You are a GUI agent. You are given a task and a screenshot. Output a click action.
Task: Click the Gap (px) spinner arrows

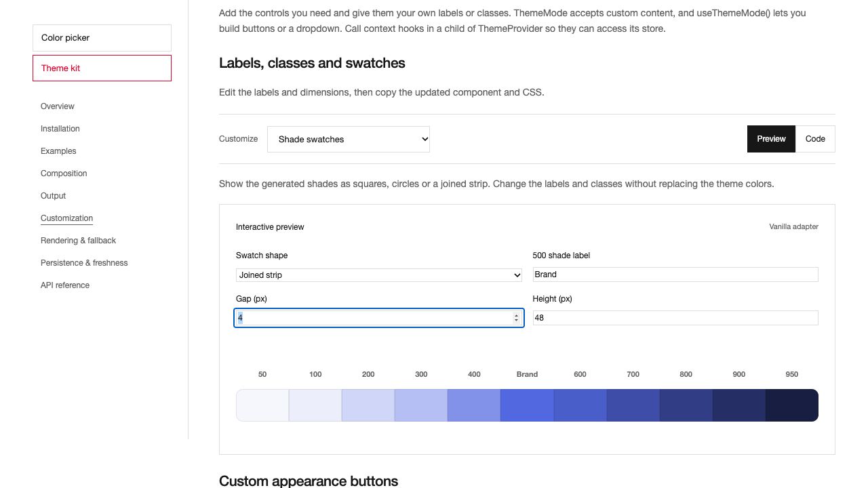[517, 318]
